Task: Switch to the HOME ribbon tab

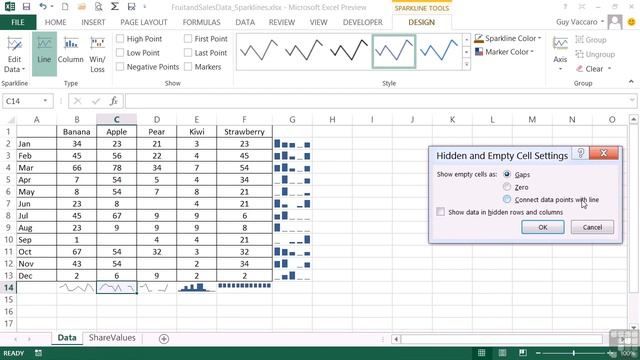Action: (56, 22)
